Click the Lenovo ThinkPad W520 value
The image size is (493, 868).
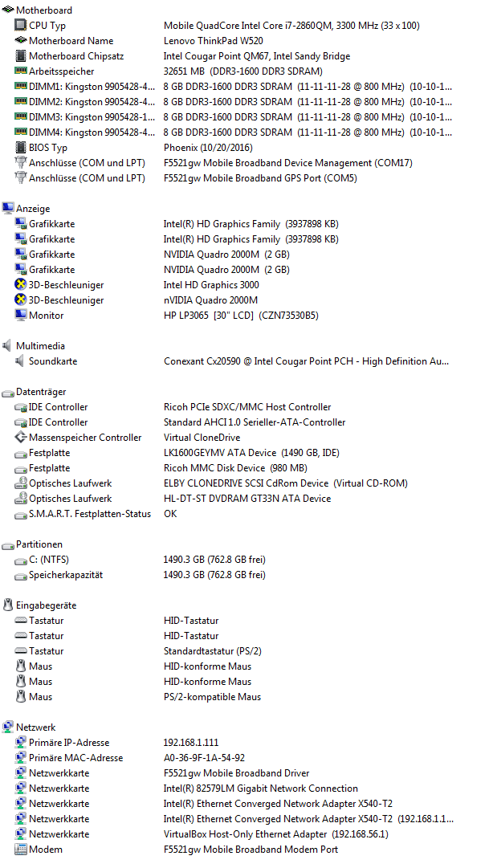(x=214, y=41)
